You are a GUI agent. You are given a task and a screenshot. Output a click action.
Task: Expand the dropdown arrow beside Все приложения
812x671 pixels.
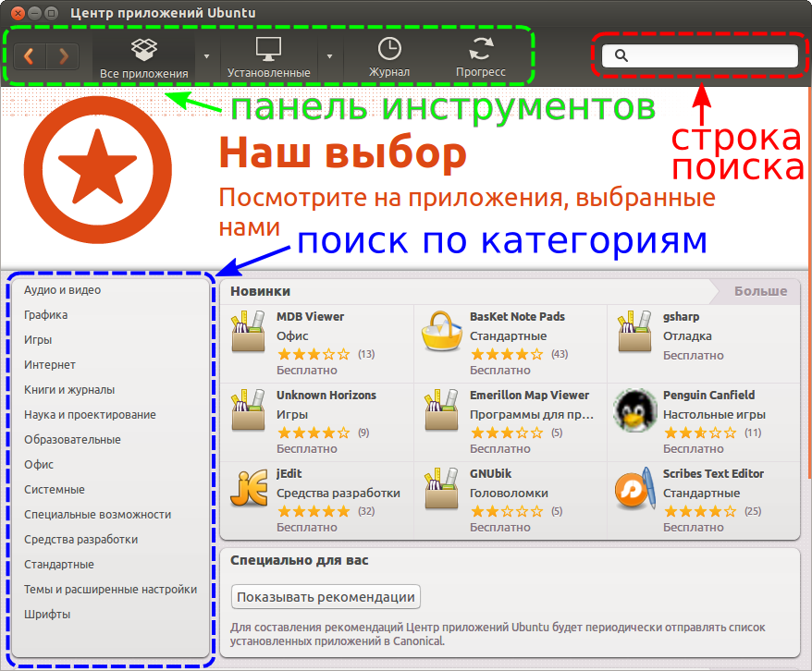(206, 56)
